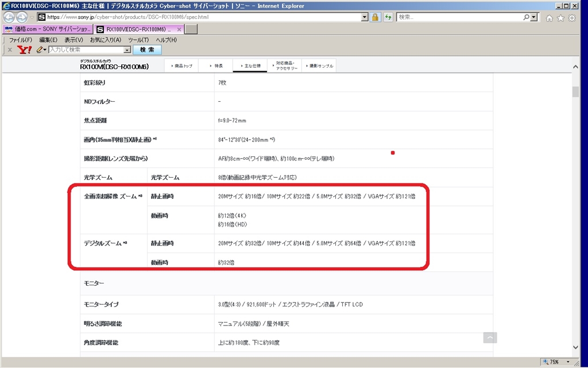Open recent pages dropdown next to Forward arrow
Screen dimensions: 588x368
32,17
